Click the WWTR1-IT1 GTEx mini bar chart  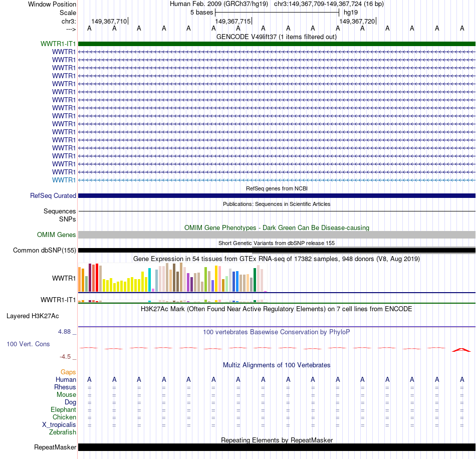click(x=172, y=301)
